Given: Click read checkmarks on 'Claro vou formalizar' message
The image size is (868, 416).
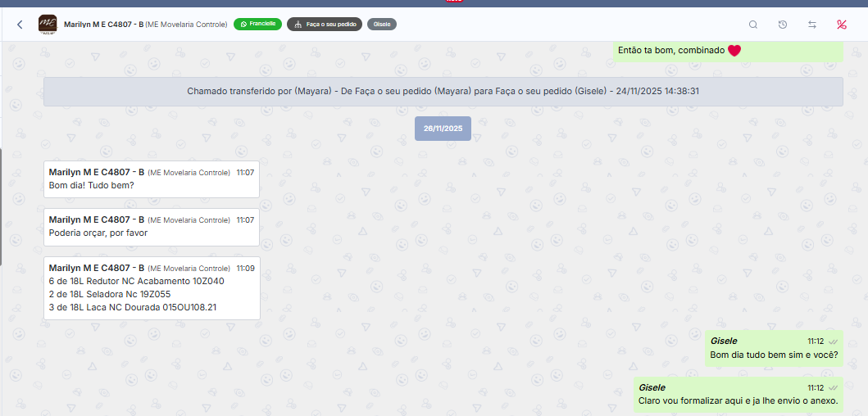Looking at the screenshot, I should [x=833, y=387].
